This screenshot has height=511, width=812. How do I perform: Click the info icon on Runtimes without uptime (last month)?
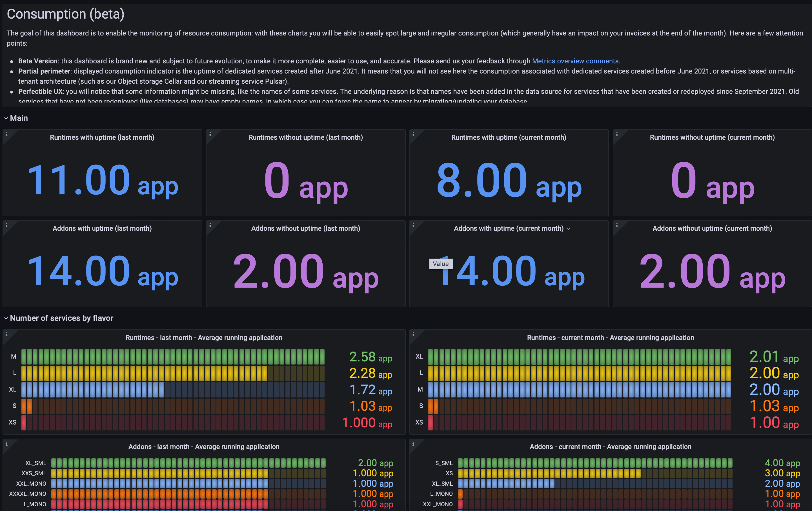coord(211,134)
